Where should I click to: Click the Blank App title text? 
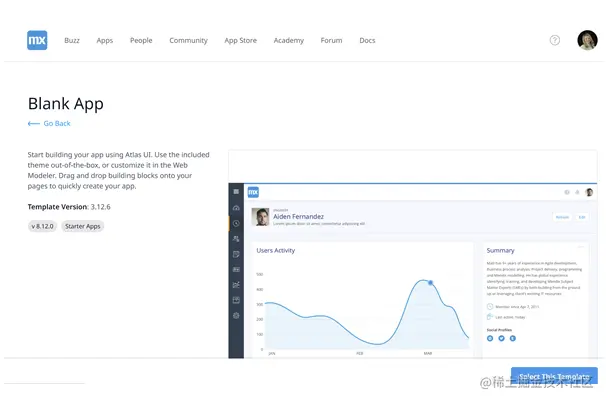pyautogui.click(x=66, y=104)
